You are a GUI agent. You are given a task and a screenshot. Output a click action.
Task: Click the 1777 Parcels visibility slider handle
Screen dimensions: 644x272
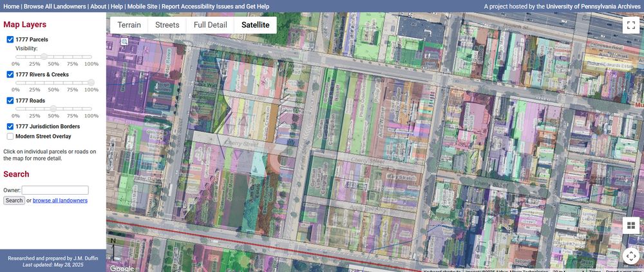pyautogui.click(x=44, y=57)
